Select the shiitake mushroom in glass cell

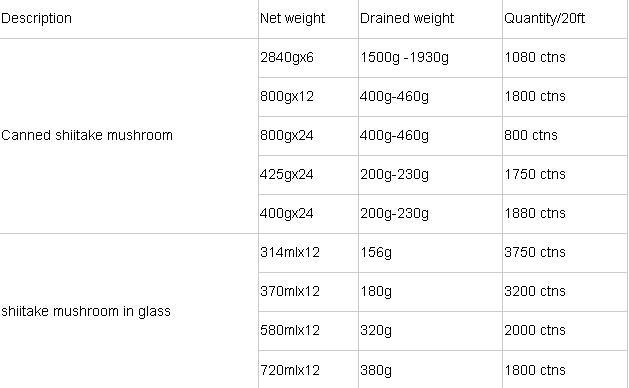129,311
